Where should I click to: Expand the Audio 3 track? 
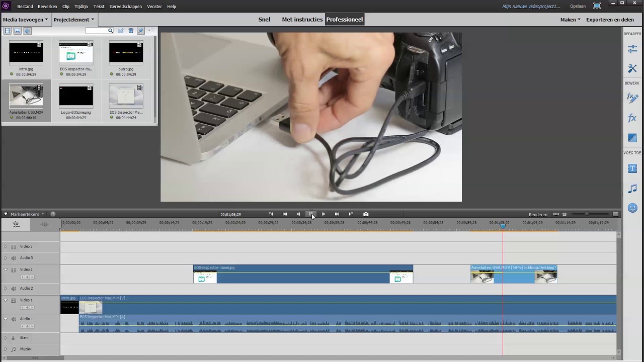(6, 258)
